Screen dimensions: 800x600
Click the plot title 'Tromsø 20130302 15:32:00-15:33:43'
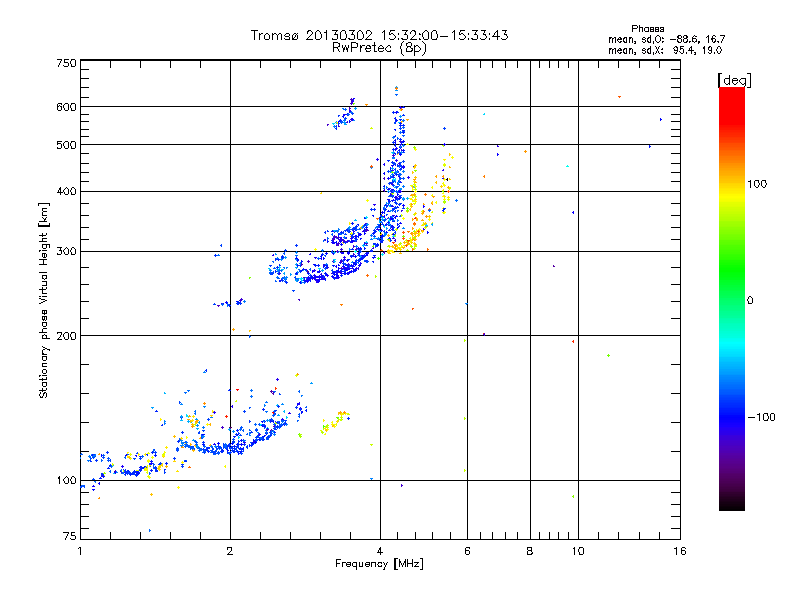(x=379, y=35)
